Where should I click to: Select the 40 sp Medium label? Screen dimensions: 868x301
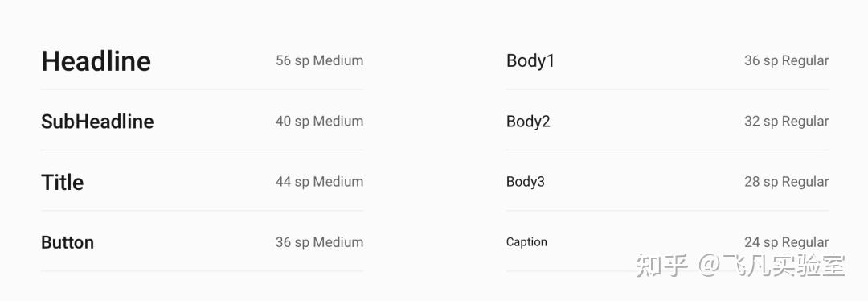coord(319,121)
